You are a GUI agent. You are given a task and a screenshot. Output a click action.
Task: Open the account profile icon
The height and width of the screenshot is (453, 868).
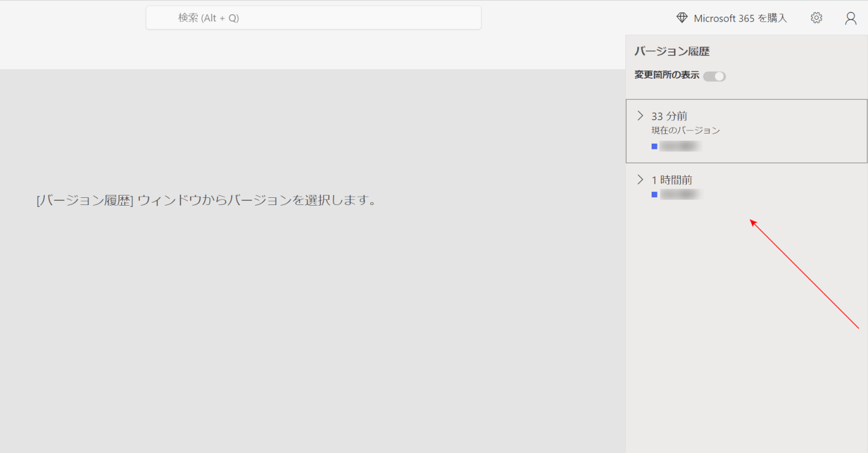(851, 18)
